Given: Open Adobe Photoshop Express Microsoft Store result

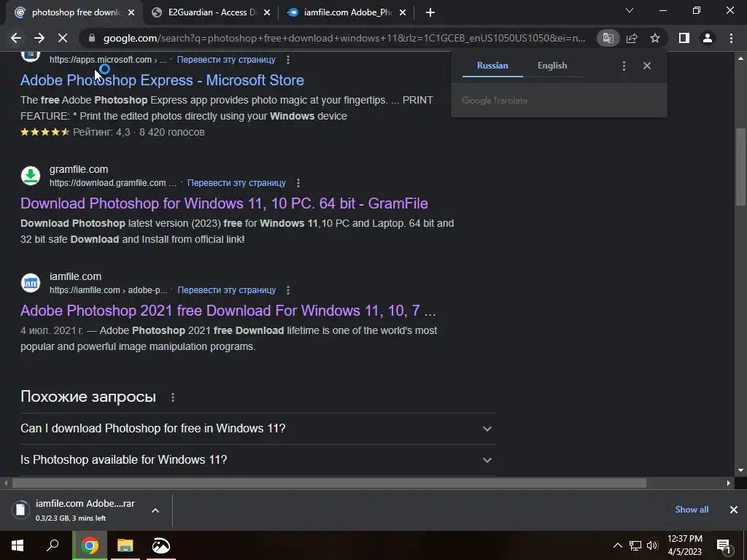Looking at the screenshot, I should (162, 80).
